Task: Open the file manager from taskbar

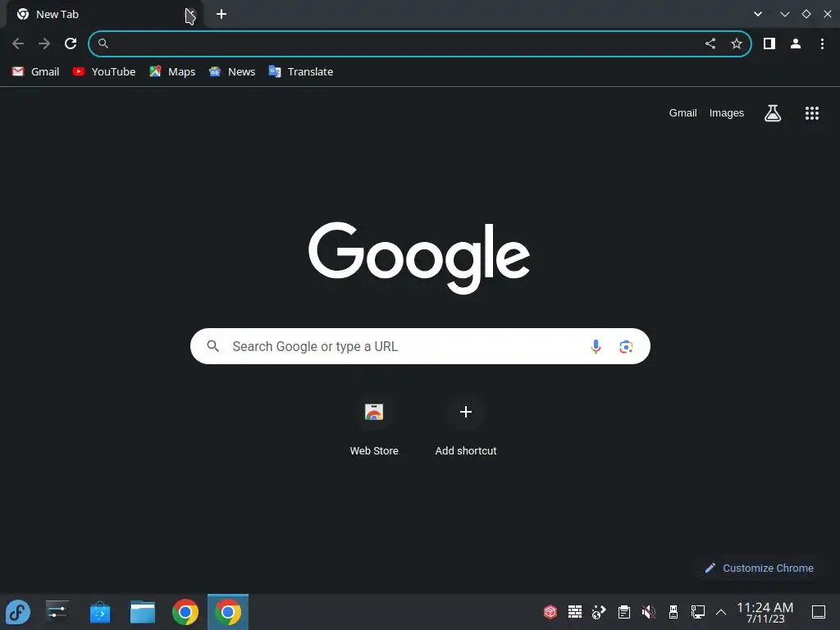Action: coord(143,612)
